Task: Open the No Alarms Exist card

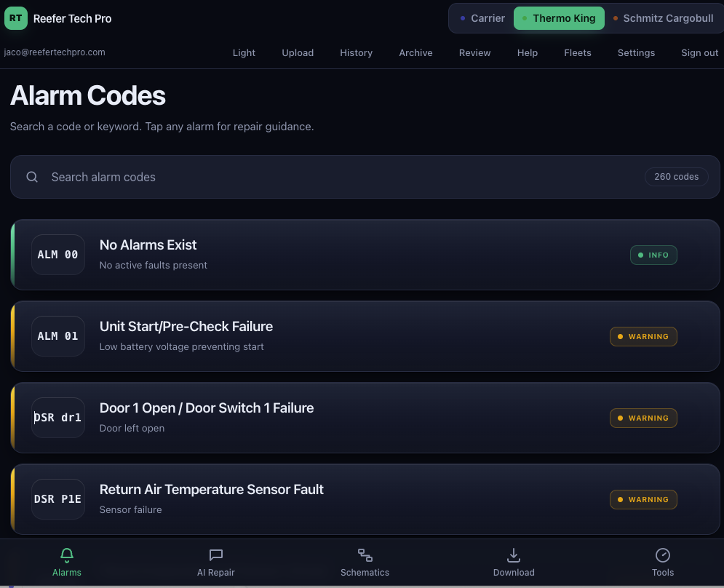Action: pos(365,255)
